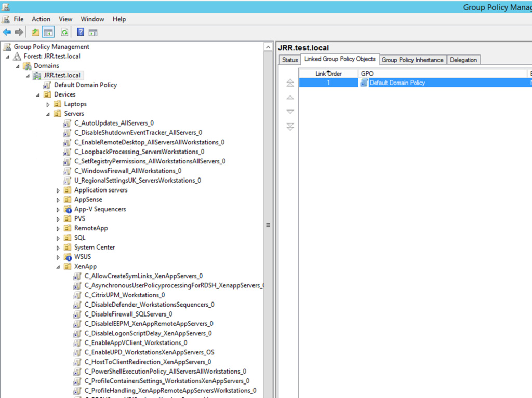Click the tree pane scroll up arrow
This screenshot has width=532, height=398.
point(268,47)
